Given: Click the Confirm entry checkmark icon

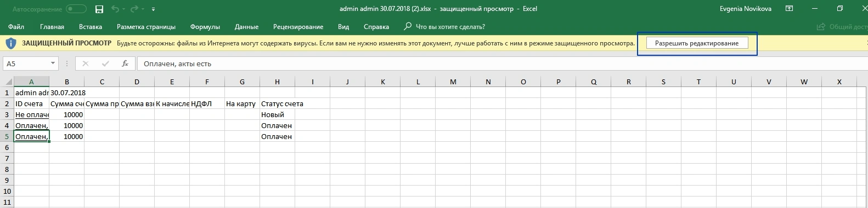Looking at the screenshot, I should [x=105, y=63].
